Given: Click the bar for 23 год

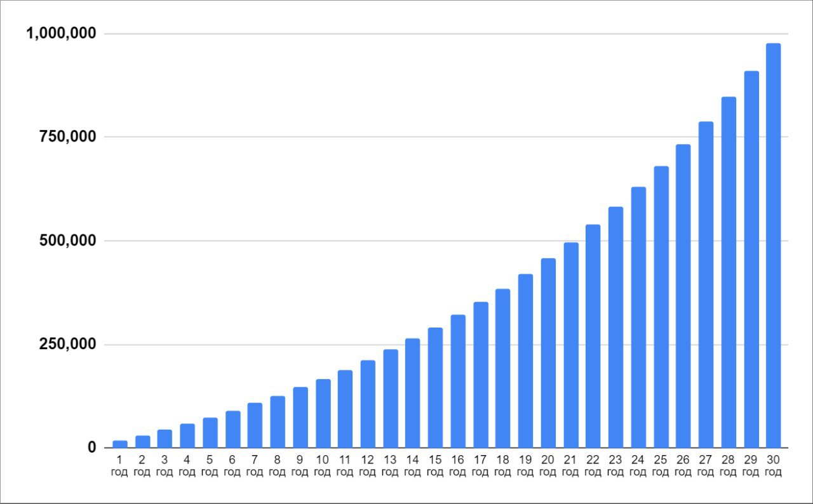Looking at the screenshot, I should [615, 328].
